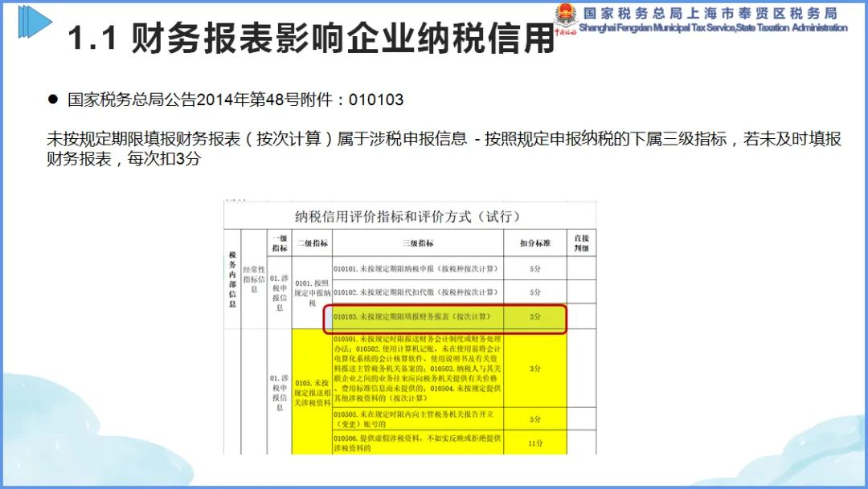This screenshot has width=868, height=489.
Task: Click the blue arrow icon beside the slide title
Action: pyautogui.click(x=35, y=22)
